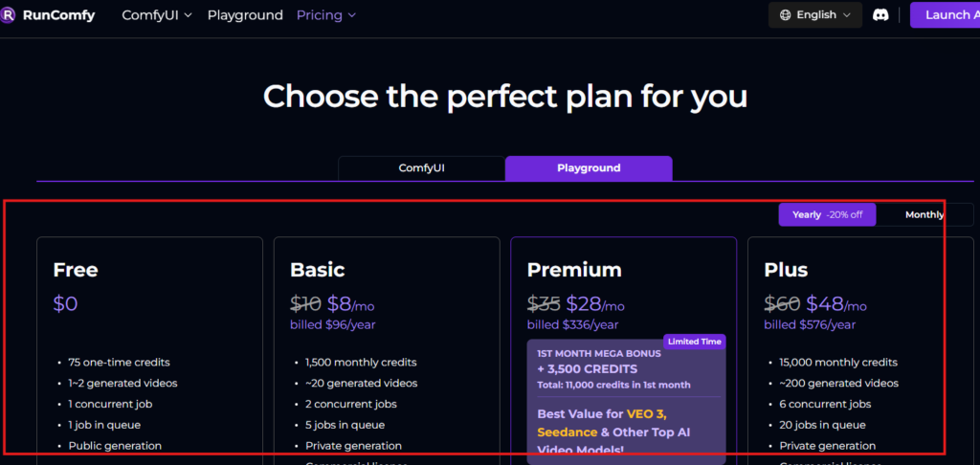Click the RunComfy brand name text

pos(58,15)
